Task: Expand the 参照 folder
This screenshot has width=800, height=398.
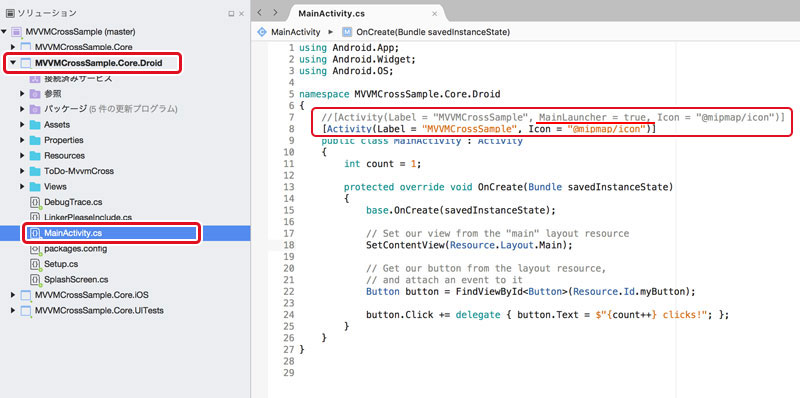Action: tap(22, 94)
